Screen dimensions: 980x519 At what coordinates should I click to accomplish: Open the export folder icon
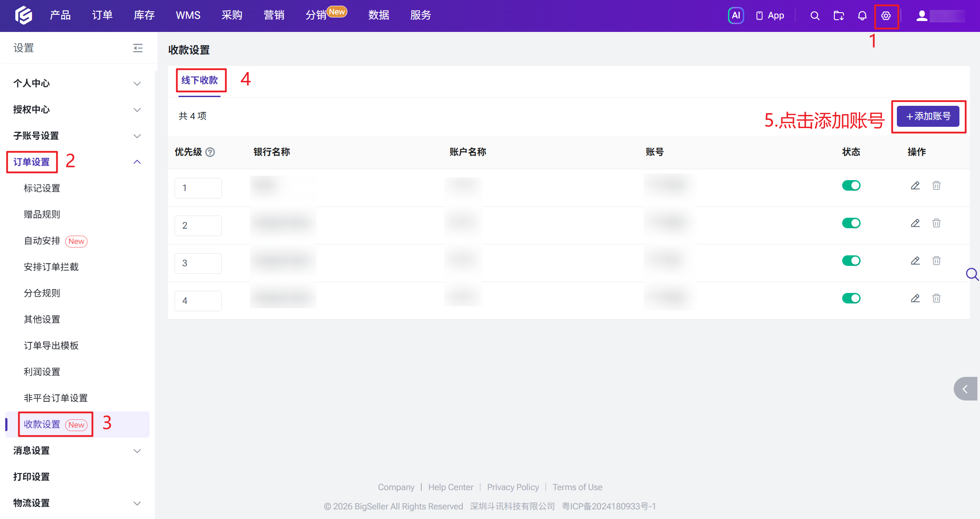(x=839, y=16)
